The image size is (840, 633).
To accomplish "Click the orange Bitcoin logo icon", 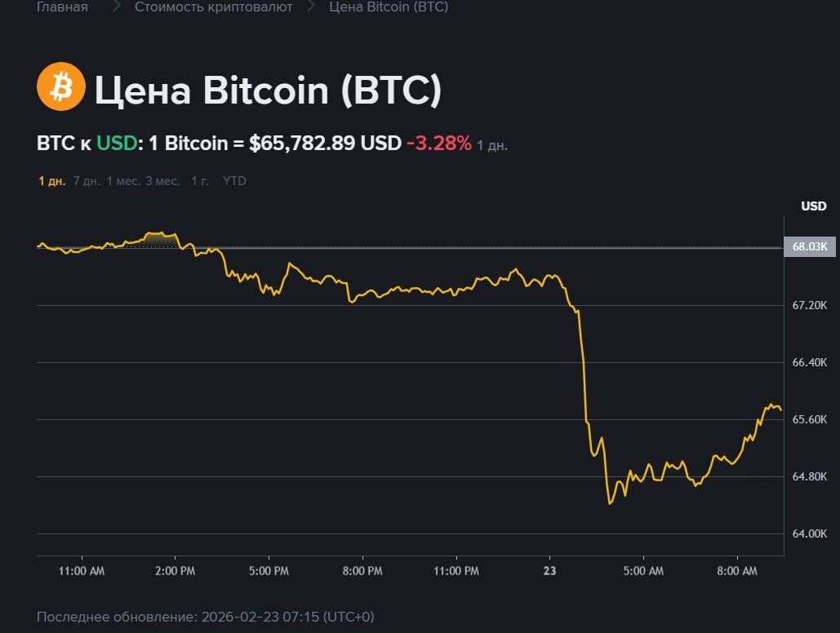I will point(60,86).
